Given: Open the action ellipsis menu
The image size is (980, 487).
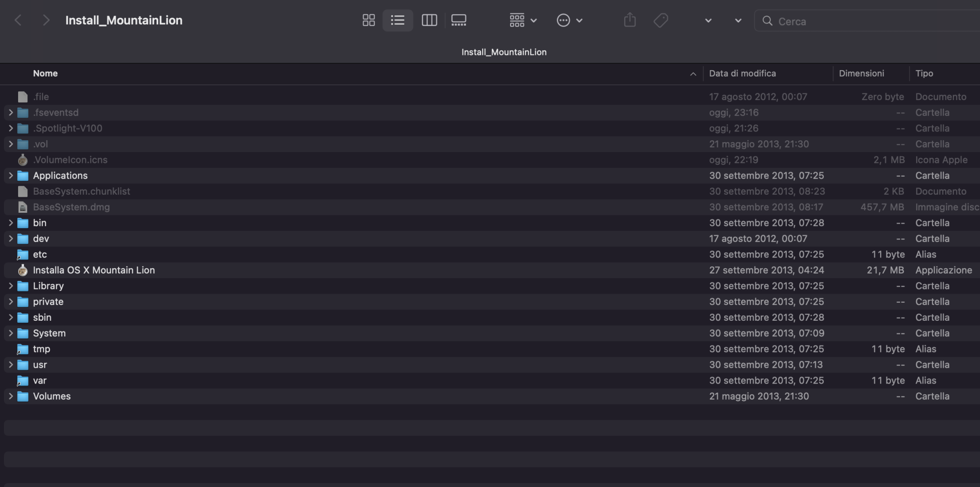Looking at the screenshot, I should click(570, 20).
